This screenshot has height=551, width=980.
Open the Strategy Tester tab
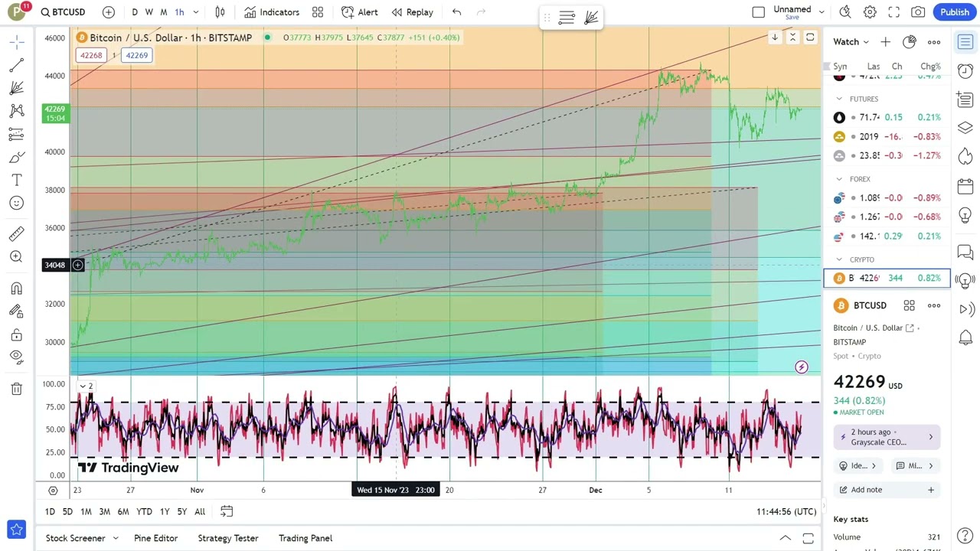point(227,538)
